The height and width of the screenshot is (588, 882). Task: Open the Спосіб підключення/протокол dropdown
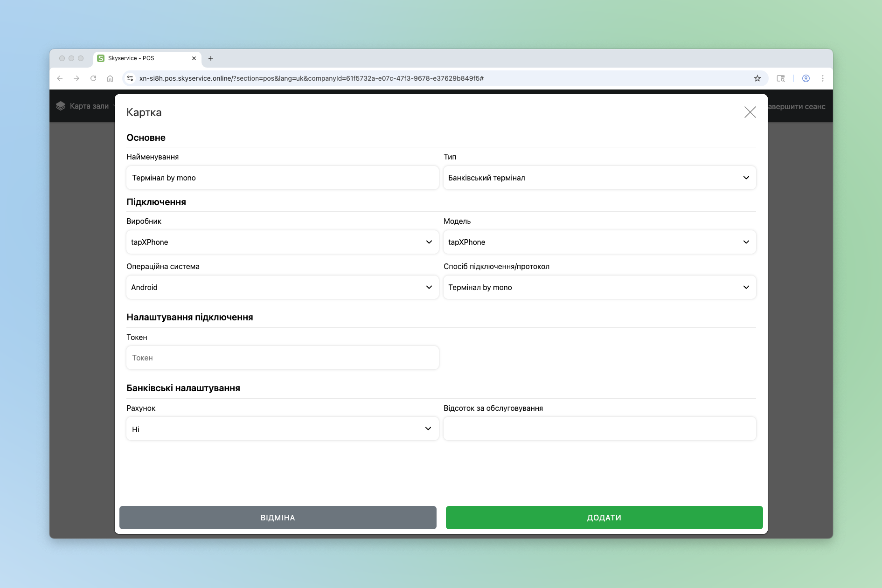click(x=599, y=287)
